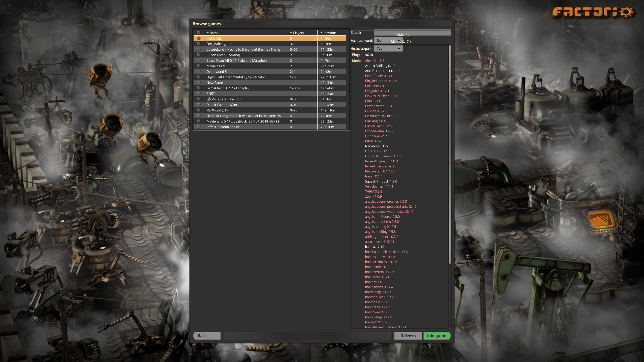Click gear icon for CoyoteLand row
The image size is (644, 362).
point(199,49)
